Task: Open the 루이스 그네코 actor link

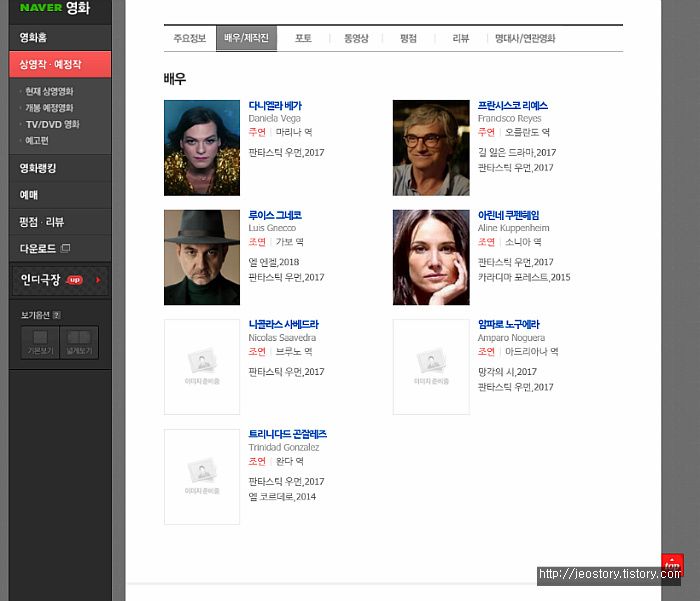Action: tap(275, 215)
